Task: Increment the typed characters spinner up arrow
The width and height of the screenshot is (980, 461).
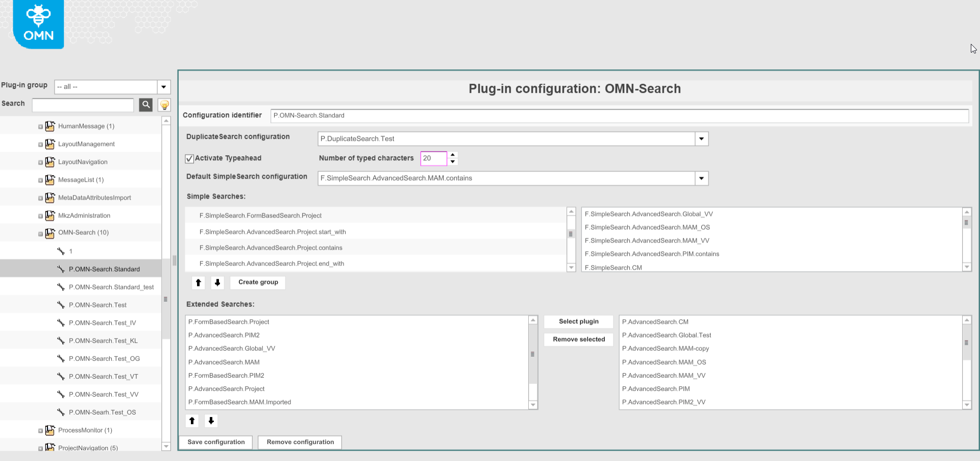Action: [x=453, y=155]
